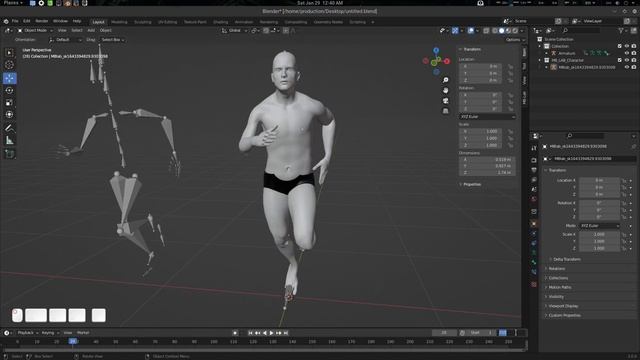Switch to the Shading workspace tab
The height and width of the screenshot is (360, 640).
(220, 22)
